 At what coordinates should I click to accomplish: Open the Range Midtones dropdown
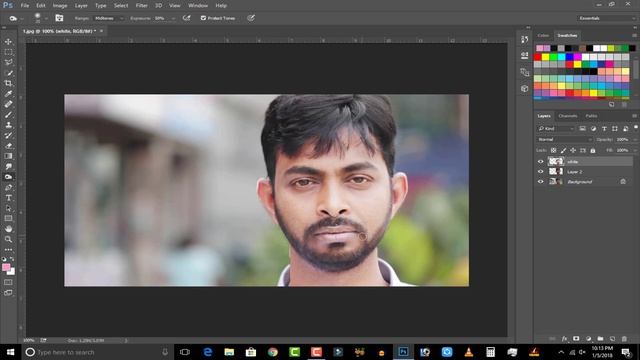point(109,18)
